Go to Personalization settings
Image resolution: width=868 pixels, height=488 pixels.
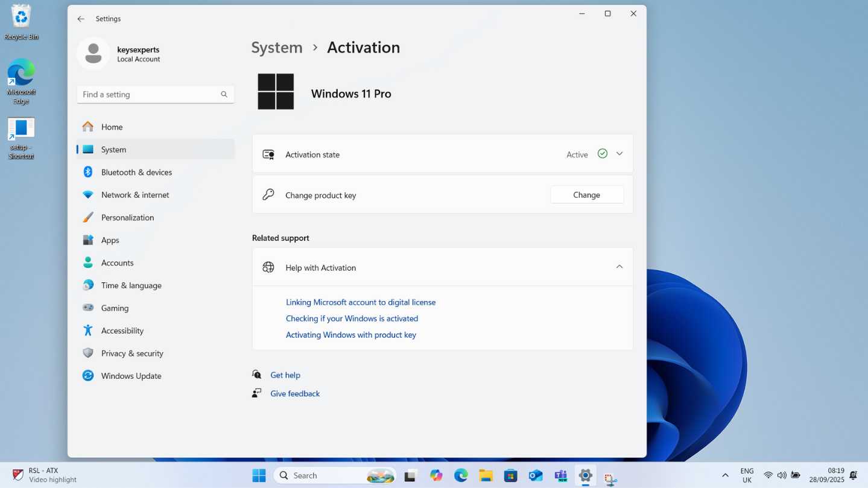127,217
